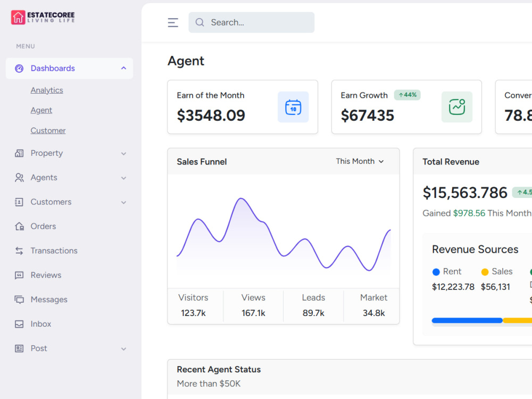Open the Post menu item

click(69, 348)
